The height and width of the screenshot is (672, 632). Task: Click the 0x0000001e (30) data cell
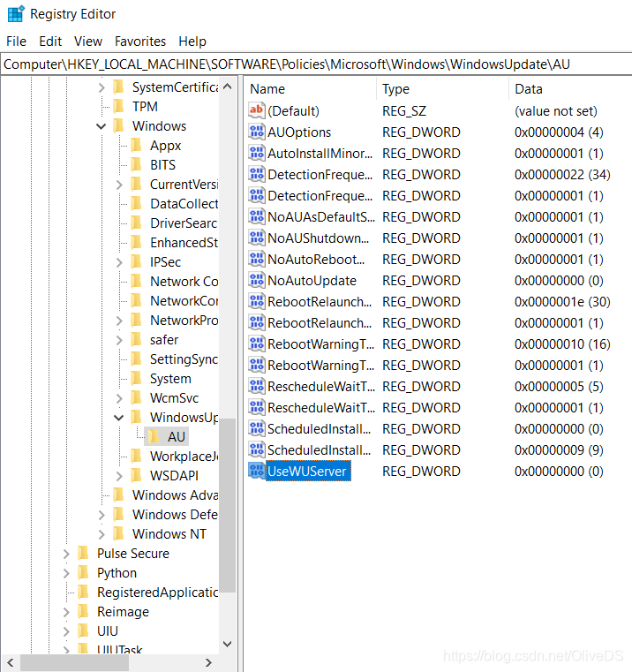[x=562, y=301]
